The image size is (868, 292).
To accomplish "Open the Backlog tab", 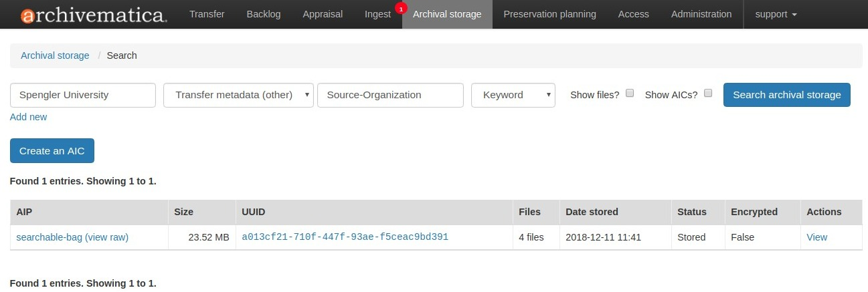I will tap(264, 14).
